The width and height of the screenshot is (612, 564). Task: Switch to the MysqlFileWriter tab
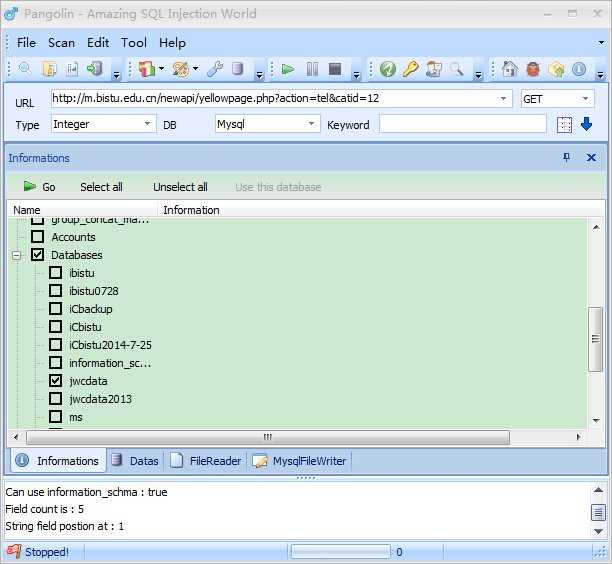(x=299, y=461)
